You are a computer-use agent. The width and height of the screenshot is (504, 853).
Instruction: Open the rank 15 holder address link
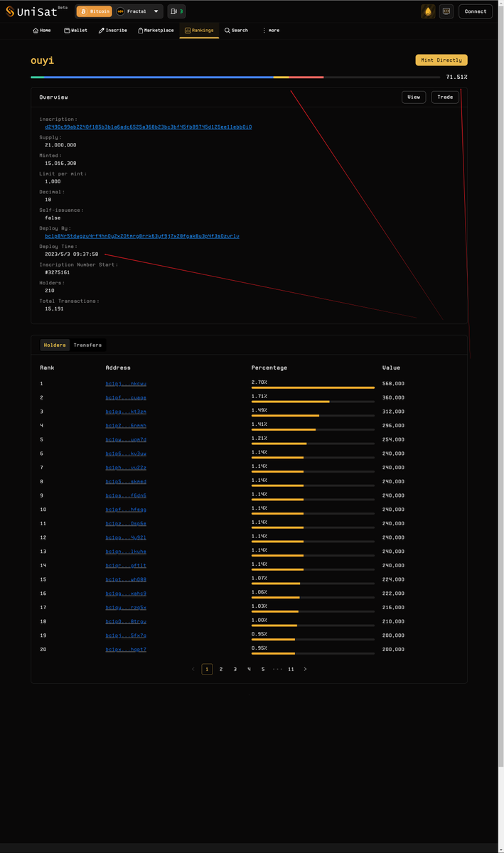tap(126, 579)
